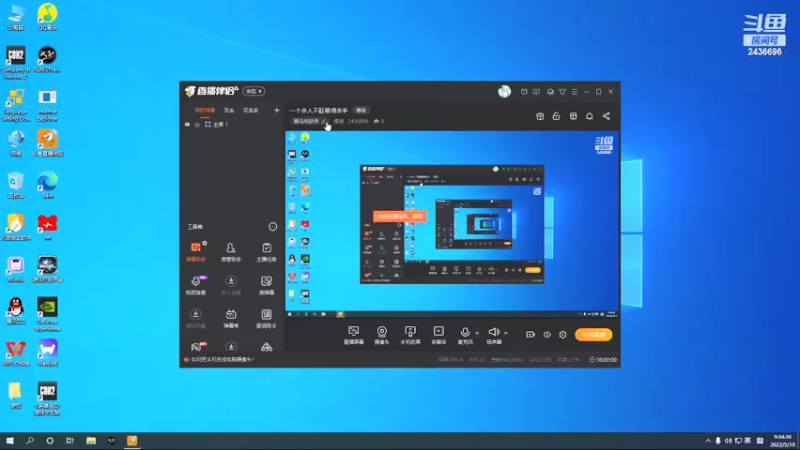Add a screen capture source
Viewport: 800px width, 450px height.
[354, 335]
